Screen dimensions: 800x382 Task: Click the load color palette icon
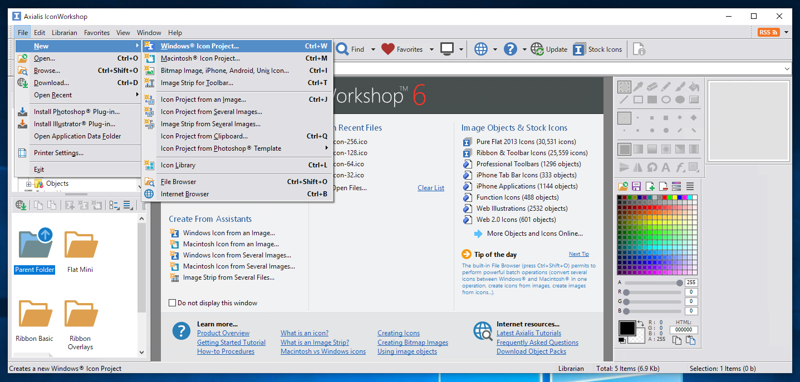pyautogui.click(x=623, y=187)
